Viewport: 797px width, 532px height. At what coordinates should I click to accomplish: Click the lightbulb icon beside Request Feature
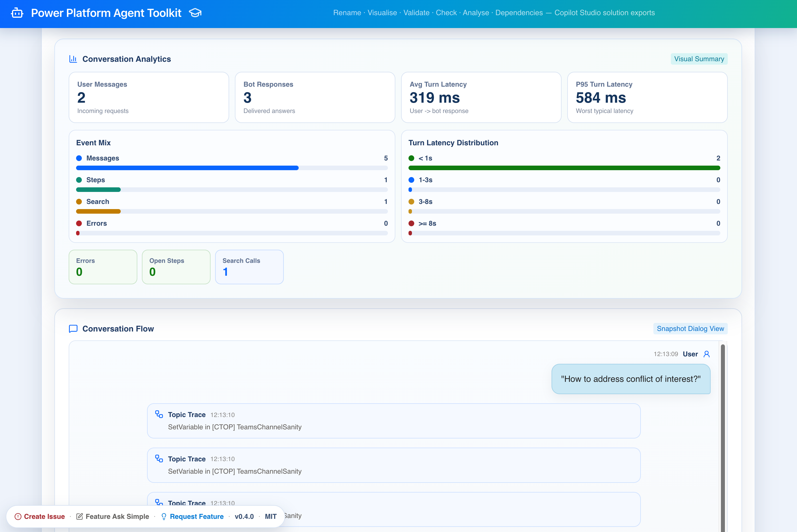click(x=164, y=516)
